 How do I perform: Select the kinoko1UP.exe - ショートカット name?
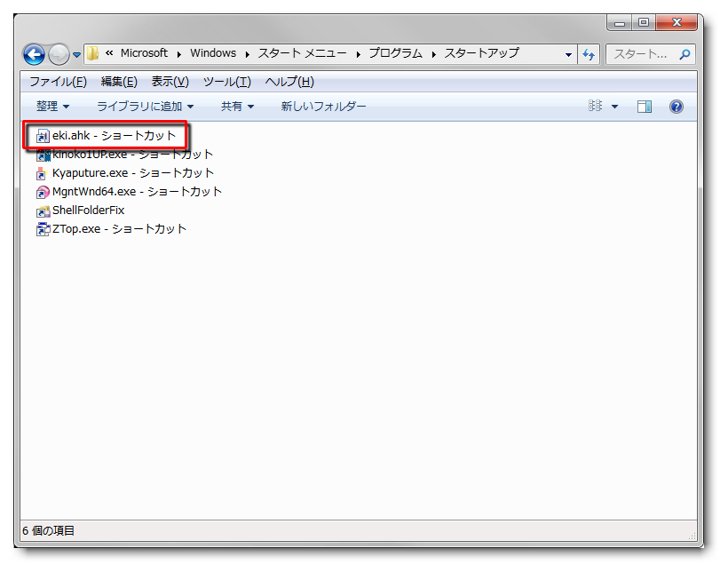point(133,155)
